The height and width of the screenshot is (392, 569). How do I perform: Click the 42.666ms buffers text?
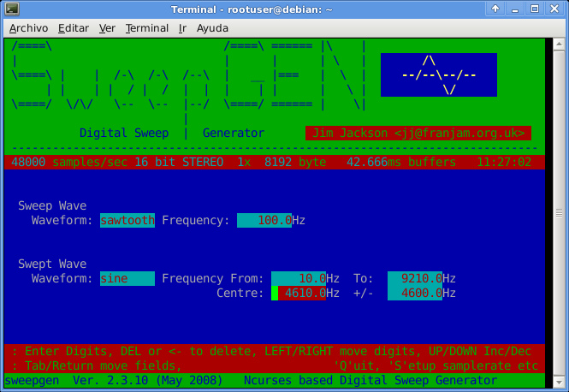coord(401,162)
